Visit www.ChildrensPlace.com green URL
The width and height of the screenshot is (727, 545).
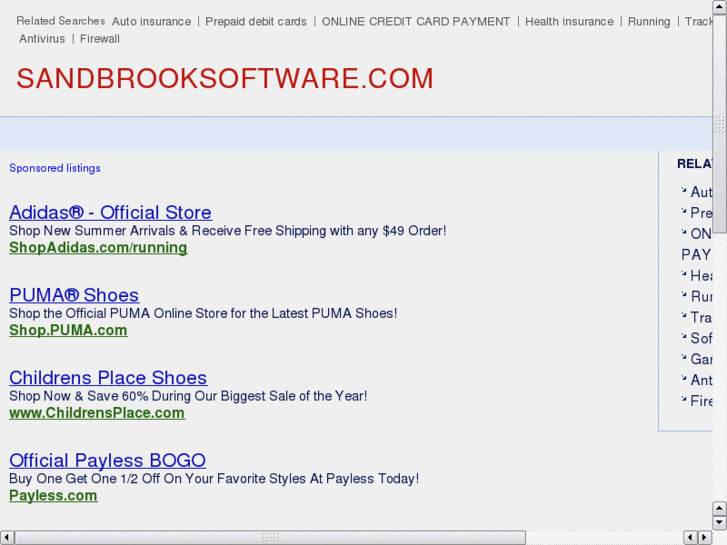97,413
